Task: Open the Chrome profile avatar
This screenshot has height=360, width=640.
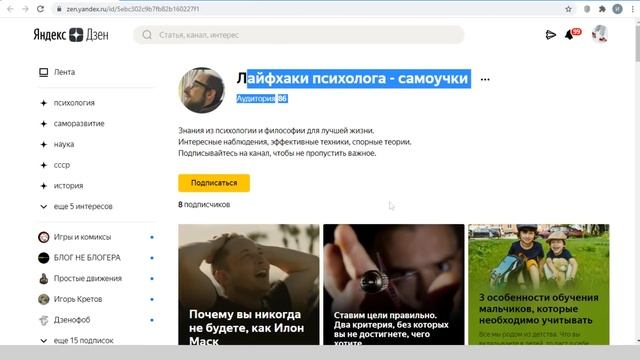Action: click(618, 9)
